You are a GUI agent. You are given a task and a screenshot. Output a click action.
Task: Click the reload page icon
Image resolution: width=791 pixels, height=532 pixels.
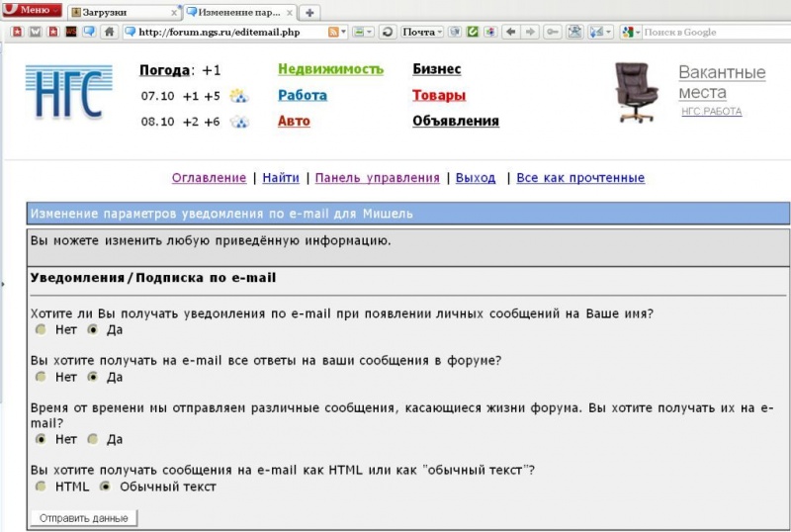388,32
